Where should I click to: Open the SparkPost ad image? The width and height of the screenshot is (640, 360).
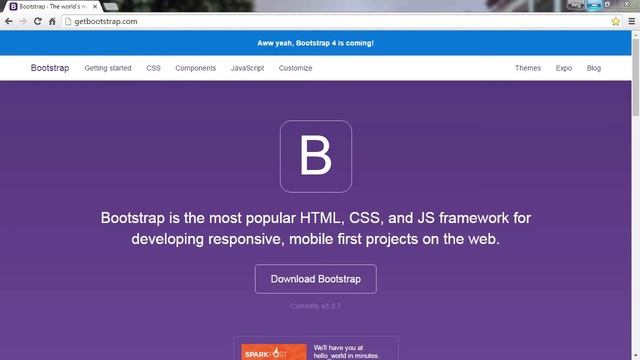click(274, 352)
